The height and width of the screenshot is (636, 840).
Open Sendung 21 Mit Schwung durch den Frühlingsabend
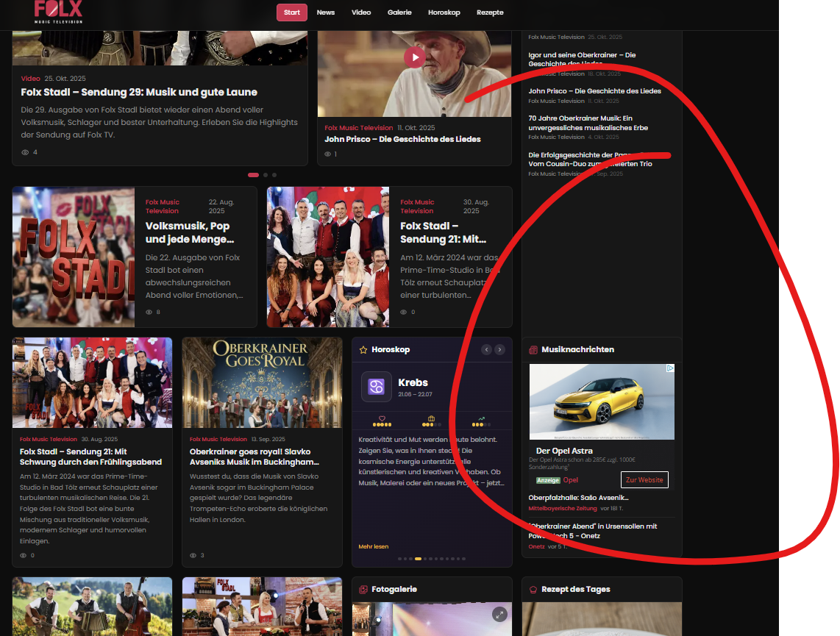coord(90,457)
